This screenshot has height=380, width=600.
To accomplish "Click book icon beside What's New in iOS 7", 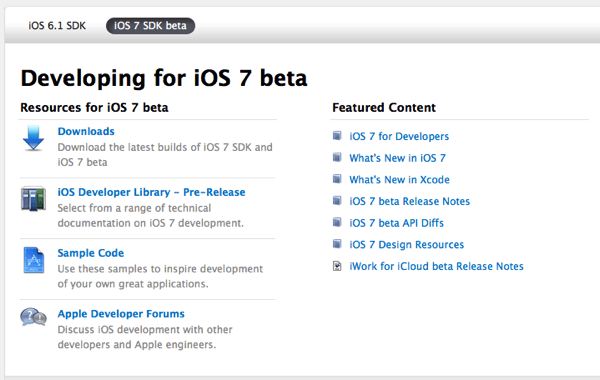I will [x=337, y=157].
